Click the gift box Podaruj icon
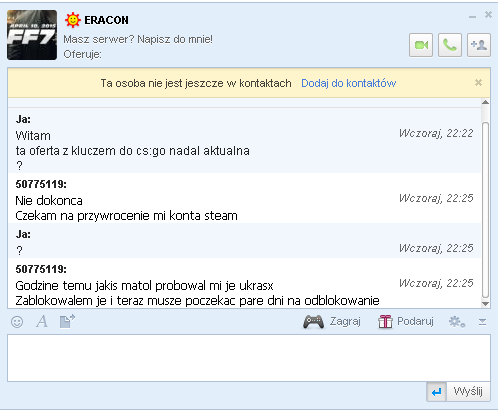 coord(385,322)
